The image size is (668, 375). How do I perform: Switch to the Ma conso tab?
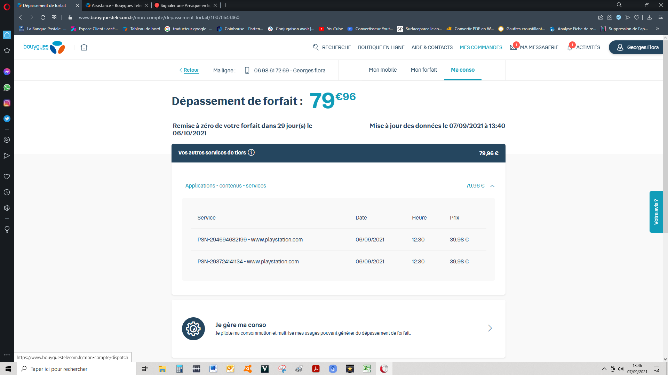coord(463,70)
